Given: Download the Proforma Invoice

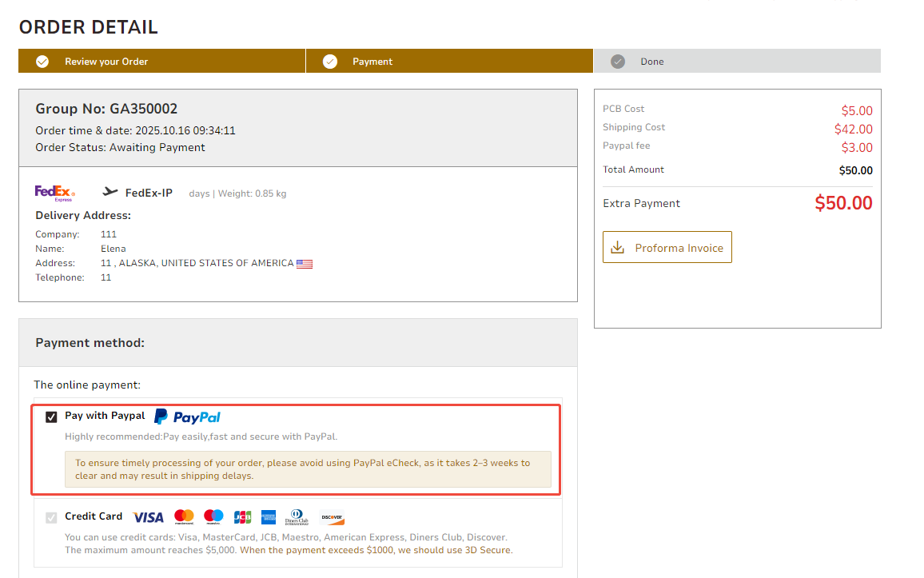Looking at the screenshot, I should (x=667, y=248).
